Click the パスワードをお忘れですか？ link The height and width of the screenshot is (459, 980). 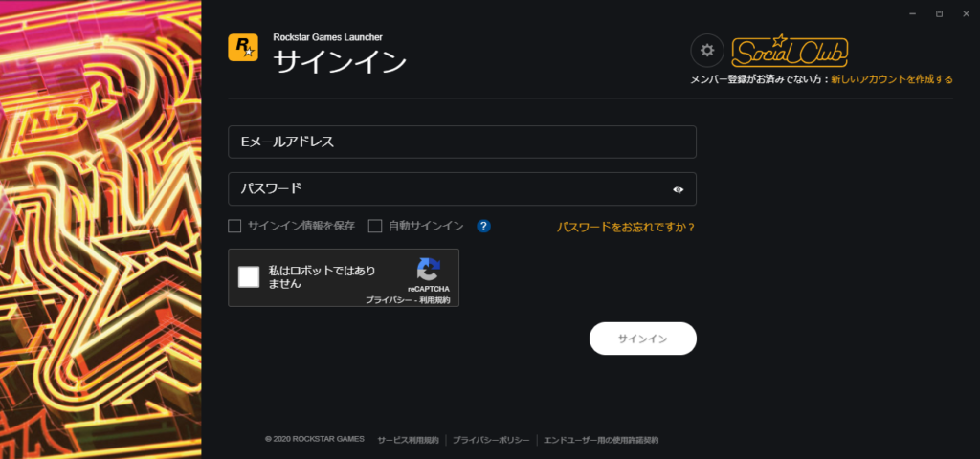626,227
